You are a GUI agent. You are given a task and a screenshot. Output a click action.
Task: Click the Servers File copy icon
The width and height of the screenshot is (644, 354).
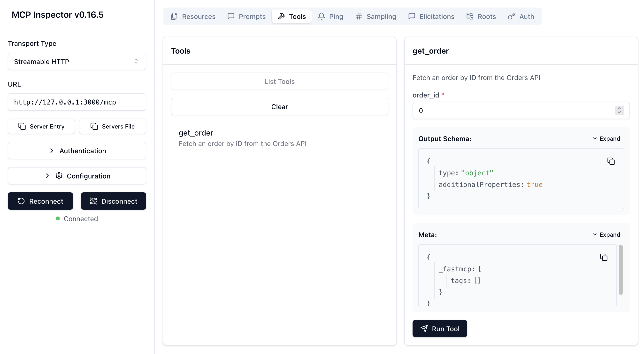(x=94, y=126)
